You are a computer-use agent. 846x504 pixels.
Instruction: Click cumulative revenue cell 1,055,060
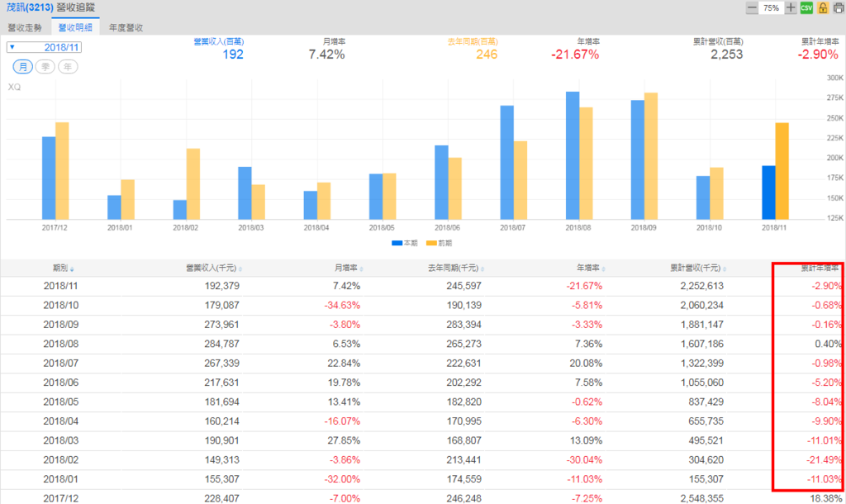click(x=702, y=383)
